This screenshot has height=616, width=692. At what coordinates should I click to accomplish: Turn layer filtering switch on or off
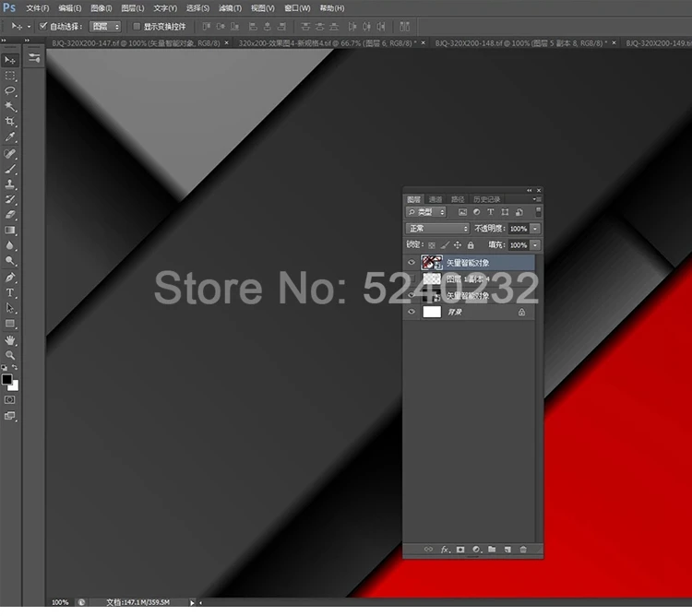point(538,212)
